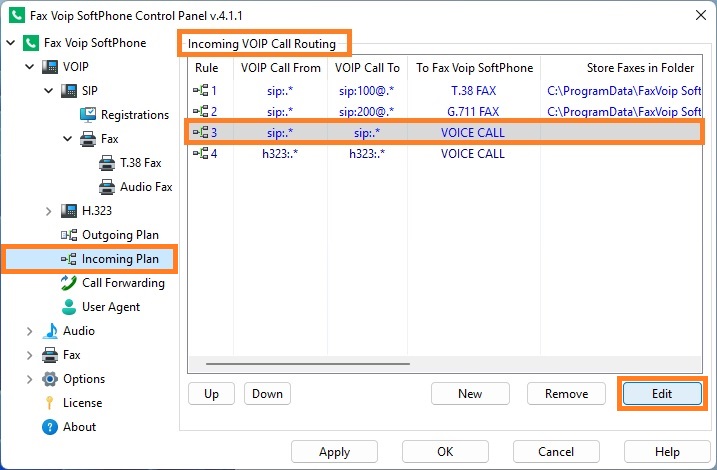Click the Call Forwarding green handset icon

click(69, 283)
